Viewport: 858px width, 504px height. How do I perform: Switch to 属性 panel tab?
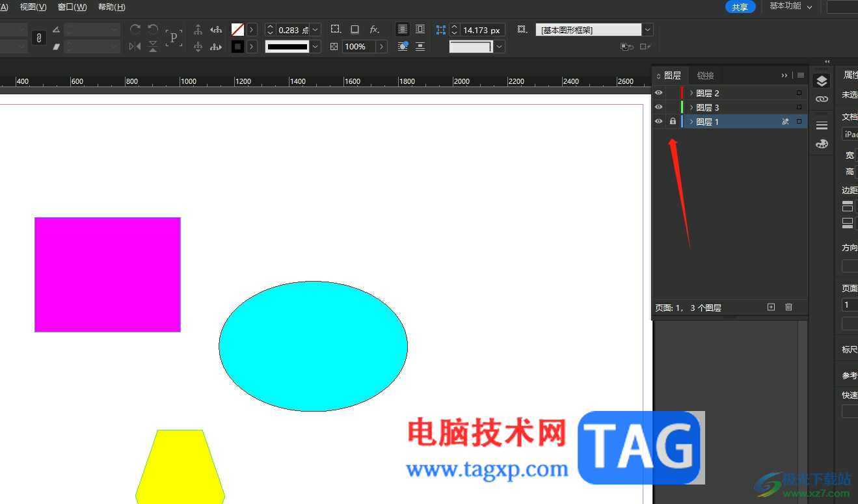coord(850,75)
